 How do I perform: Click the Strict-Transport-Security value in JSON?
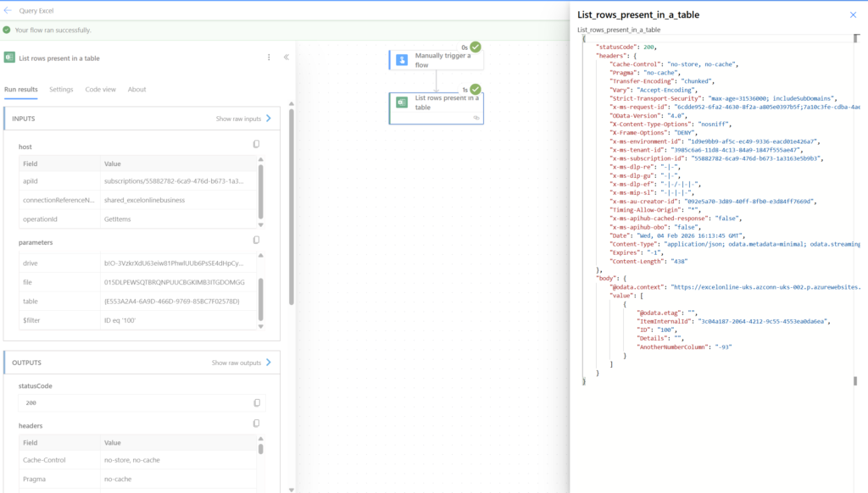pyautogui.click(x=771, y=98)
